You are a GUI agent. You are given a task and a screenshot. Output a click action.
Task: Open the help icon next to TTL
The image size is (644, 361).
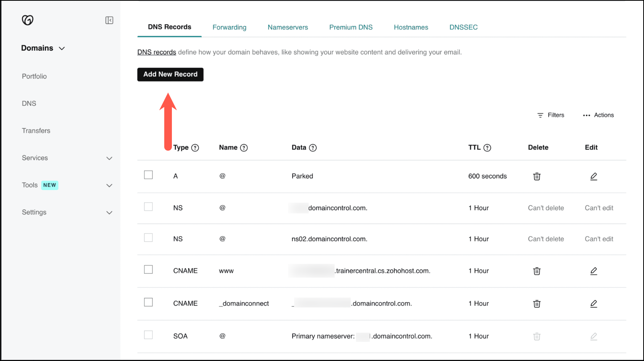coord(487,148)
